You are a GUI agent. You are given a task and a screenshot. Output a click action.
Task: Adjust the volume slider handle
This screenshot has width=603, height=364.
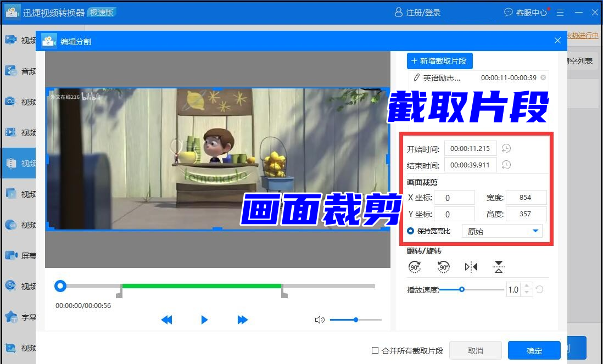point(356,320)
